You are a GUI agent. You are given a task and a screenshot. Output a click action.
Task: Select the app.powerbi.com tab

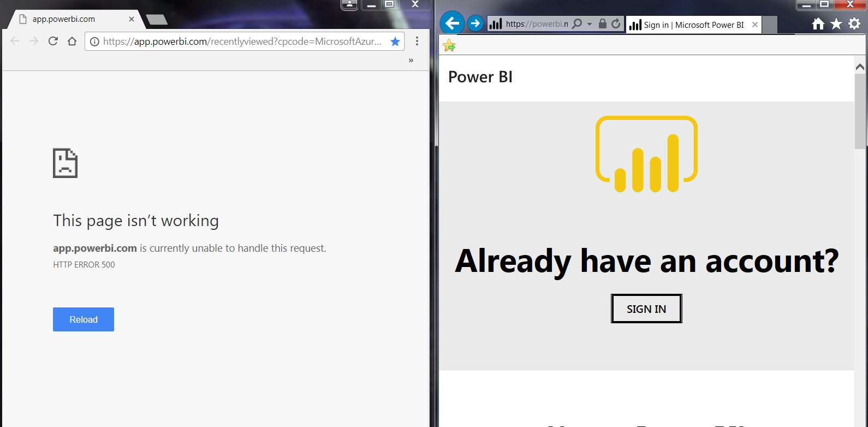pos(76,19)
